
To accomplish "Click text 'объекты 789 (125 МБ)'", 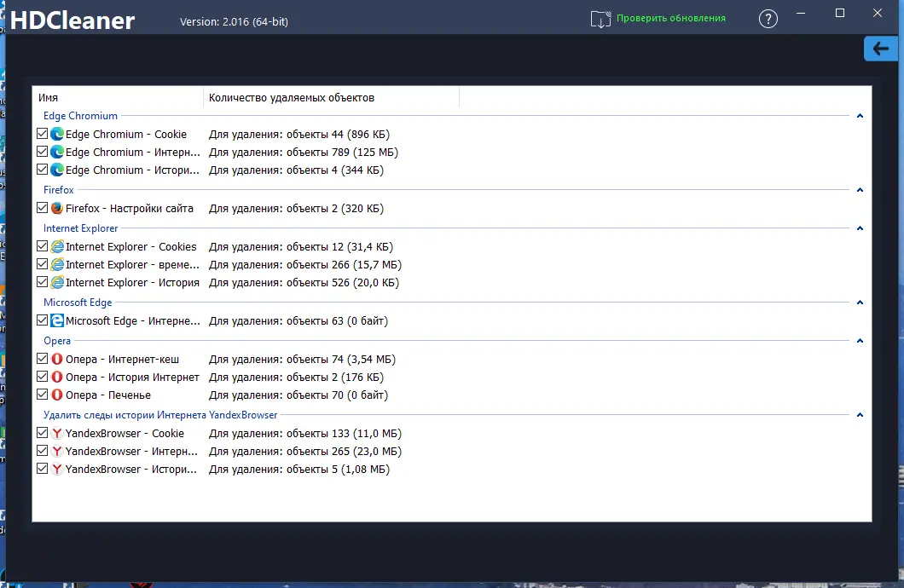I will click(x=343, y=152).
